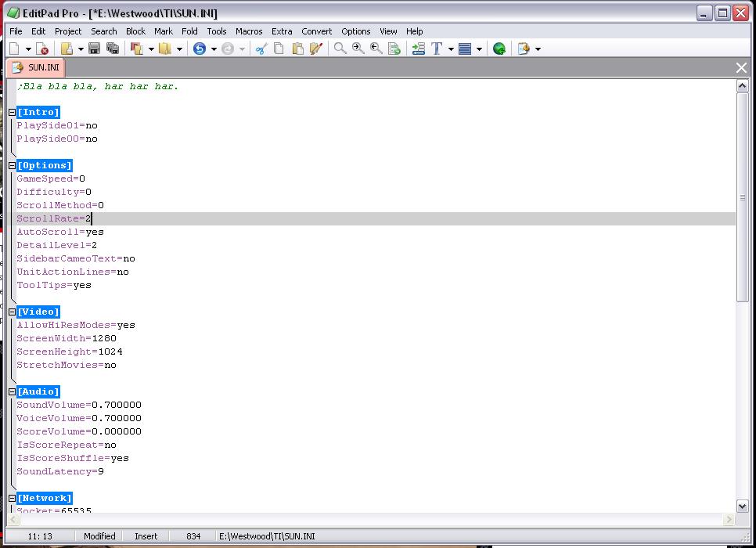This screenshot has width=756, height=548.
Task: Click the Undo blue arrow icon
Action: coord(200,49)
